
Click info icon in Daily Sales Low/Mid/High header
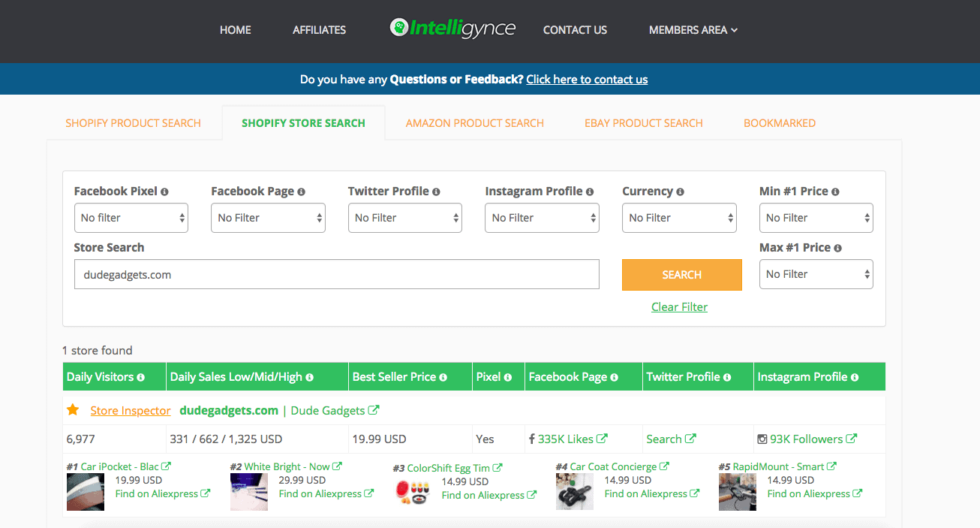click(x=309, y=377)
